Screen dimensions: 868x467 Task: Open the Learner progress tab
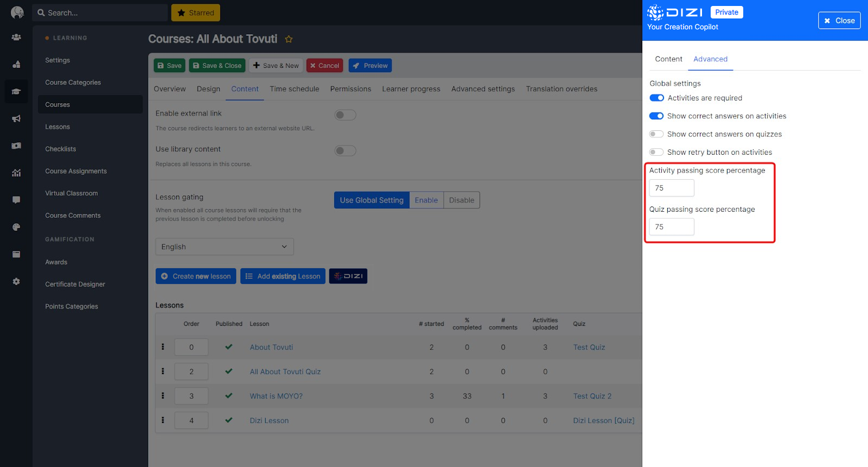tap(411, 89)
